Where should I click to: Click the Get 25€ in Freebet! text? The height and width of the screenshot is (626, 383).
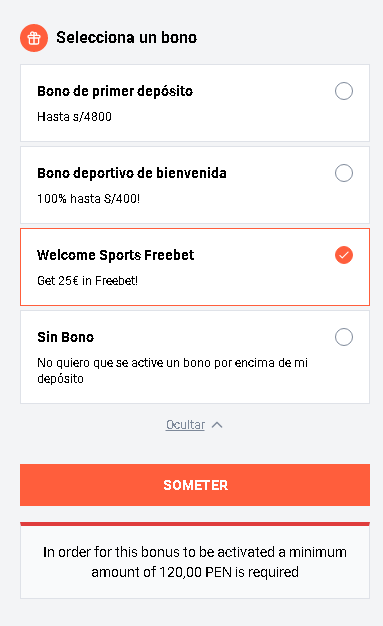point(87,281)
